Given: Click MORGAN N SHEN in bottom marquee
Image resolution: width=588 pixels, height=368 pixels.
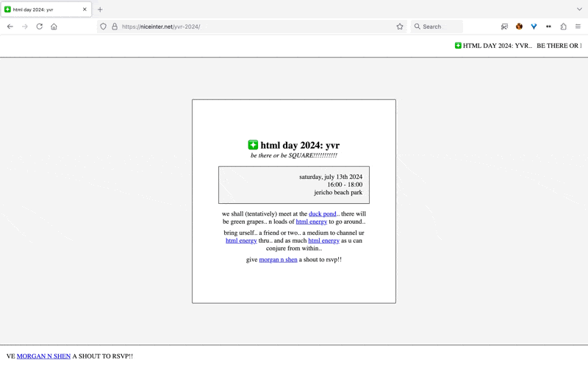Looking at the screenshot, I should [x=43, y=356].
